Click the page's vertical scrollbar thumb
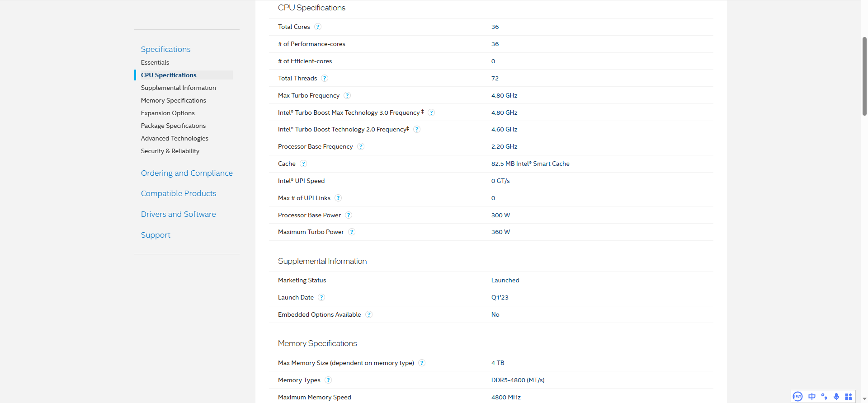Viewport: 868px width, 403px height. [x=864, y=76]
